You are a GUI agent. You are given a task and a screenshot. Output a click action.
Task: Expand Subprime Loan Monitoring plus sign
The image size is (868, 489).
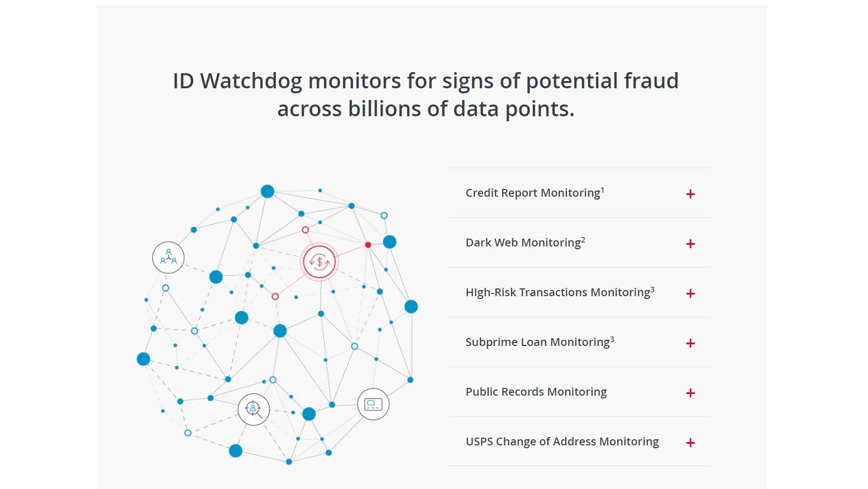tap(690, 343)
